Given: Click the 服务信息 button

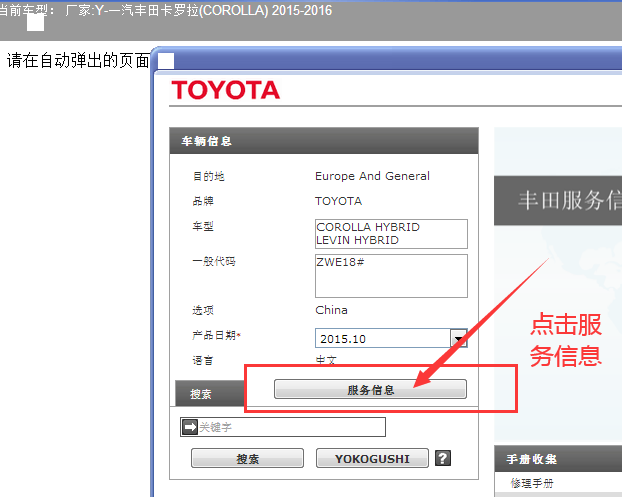Looking at the screenshot, I should click(x=370, y=389).
